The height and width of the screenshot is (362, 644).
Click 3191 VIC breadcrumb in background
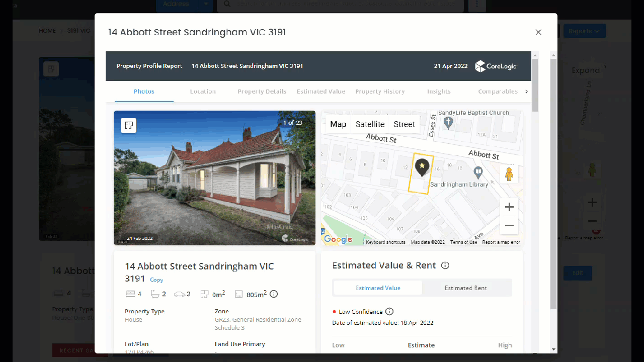79,31
